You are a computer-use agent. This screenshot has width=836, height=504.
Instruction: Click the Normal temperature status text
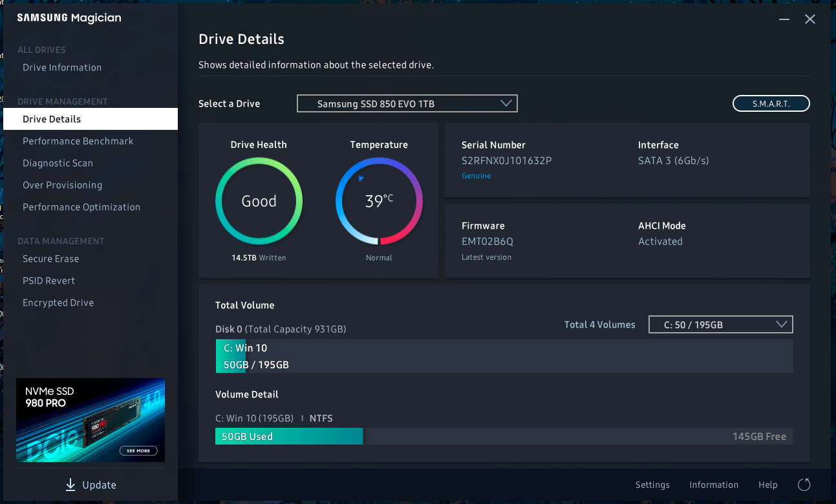[379, 258]
